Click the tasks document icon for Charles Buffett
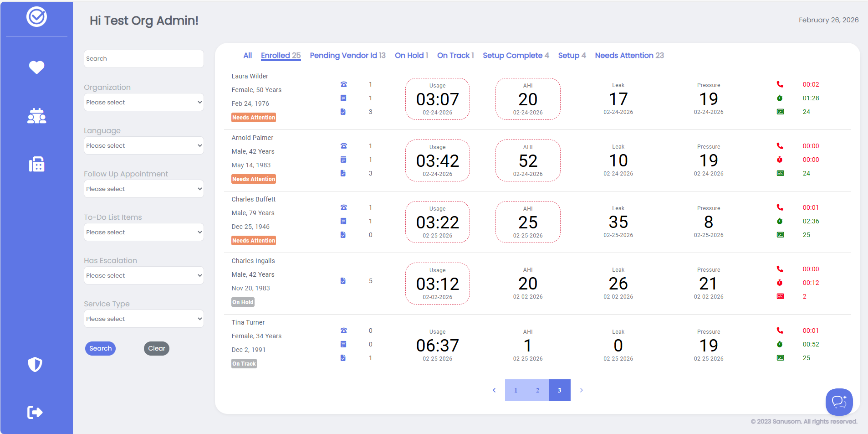Viewport: 868px width, 434px height. point(343,235)
